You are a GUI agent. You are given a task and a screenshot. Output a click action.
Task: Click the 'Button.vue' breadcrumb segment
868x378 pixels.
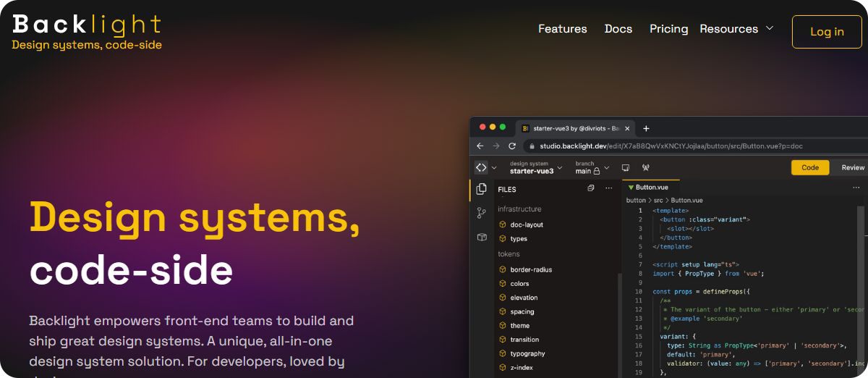coord(686,201)
